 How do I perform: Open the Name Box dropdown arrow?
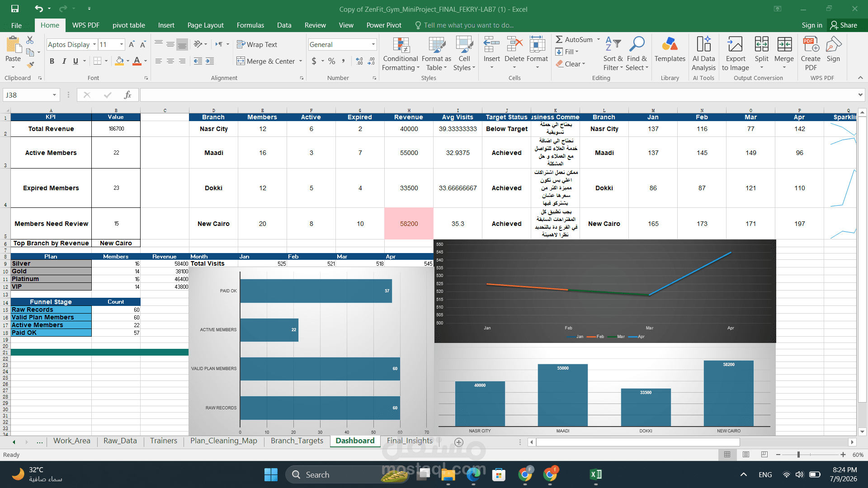click(54, 95)
